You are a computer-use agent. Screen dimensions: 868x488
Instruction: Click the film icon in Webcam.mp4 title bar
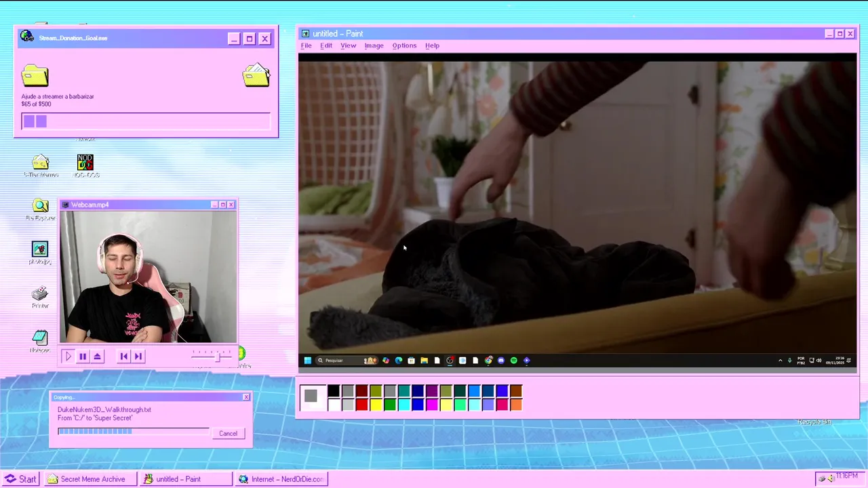pos(65,205)
